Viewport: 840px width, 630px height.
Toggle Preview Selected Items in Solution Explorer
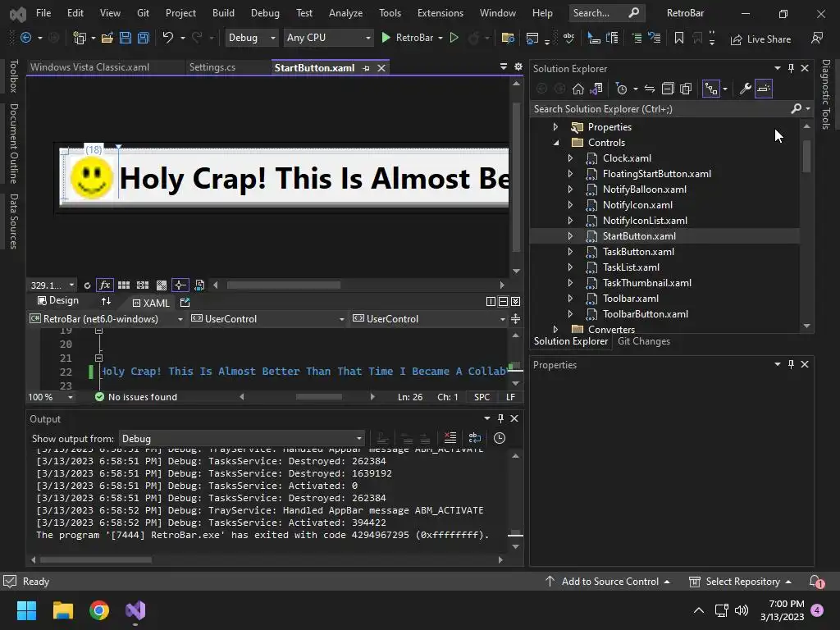pyautogui.click(x=764, y=89)
